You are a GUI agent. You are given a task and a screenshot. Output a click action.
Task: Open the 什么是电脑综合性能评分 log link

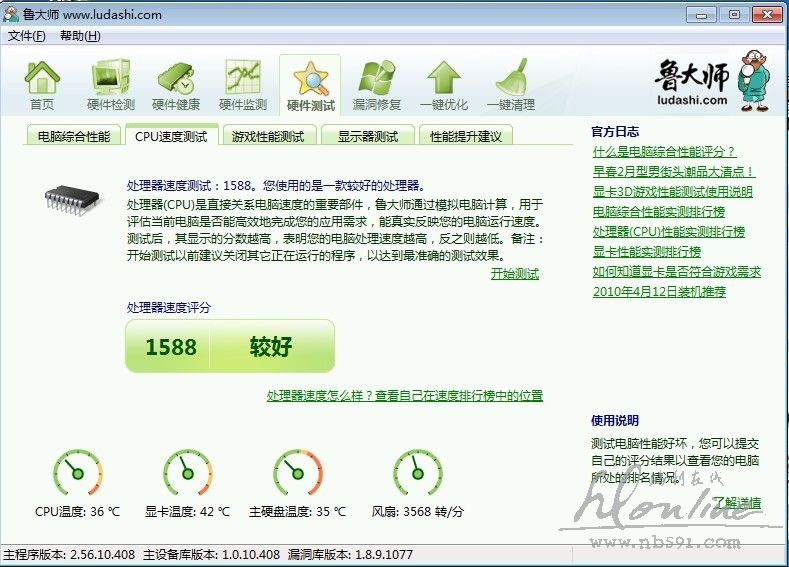coord(664,152)
